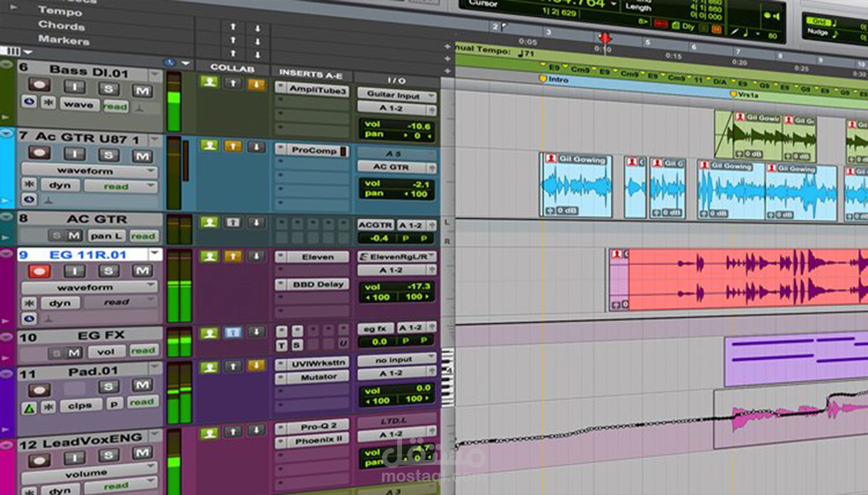Open the ElevenRgL/R input selector

tap(396, 257)
